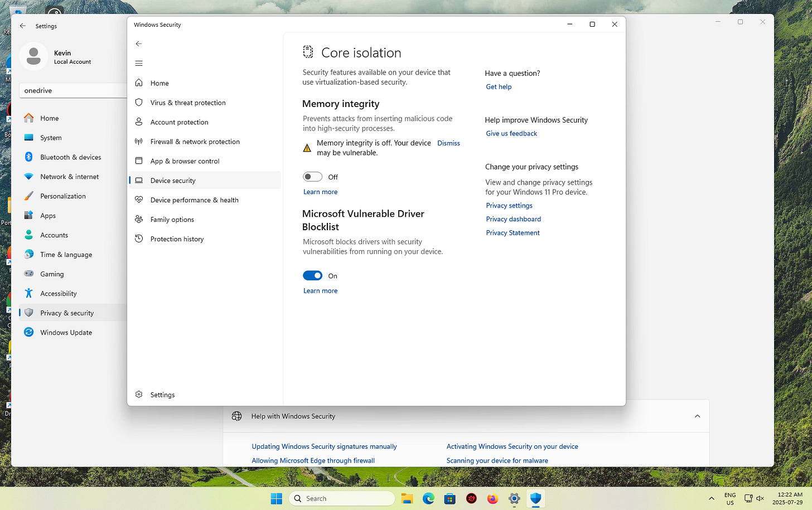The width and height of the screenshot is (812, 510).
Task: Show hidden system tray icons
Action: pos(712,499)
